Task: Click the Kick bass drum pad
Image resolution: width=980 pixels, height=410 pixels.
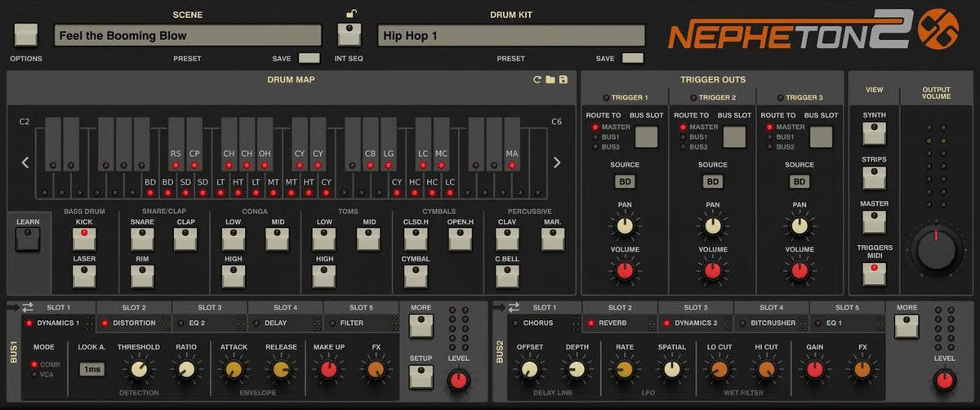Action: click(x=84, y=238)
